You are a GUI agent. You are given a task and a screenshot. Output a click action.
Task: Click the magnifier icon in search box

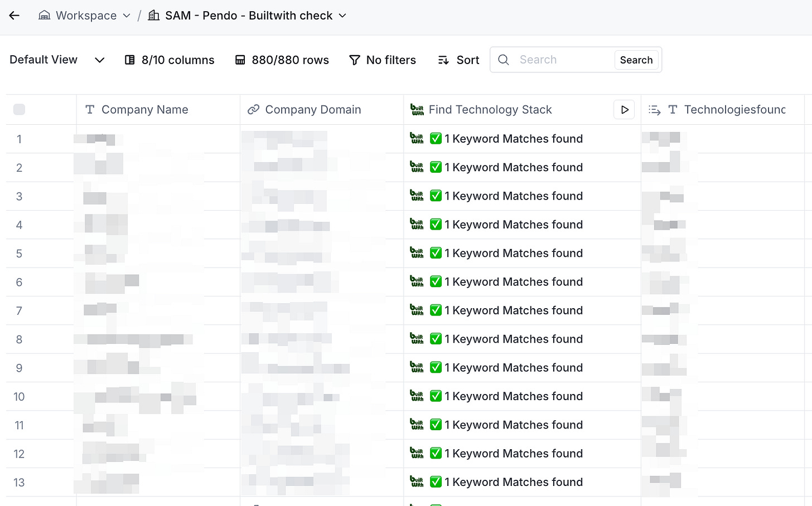pos(504,60)
